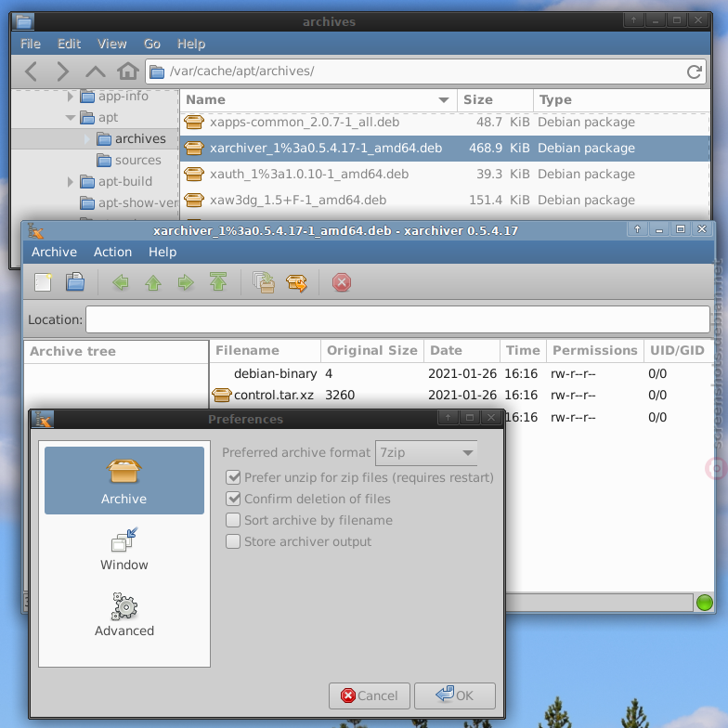Toggle Confirm deletion of files
Viewport: 728px width, 728px height.
pyautogui.click(x=233, y=499)
